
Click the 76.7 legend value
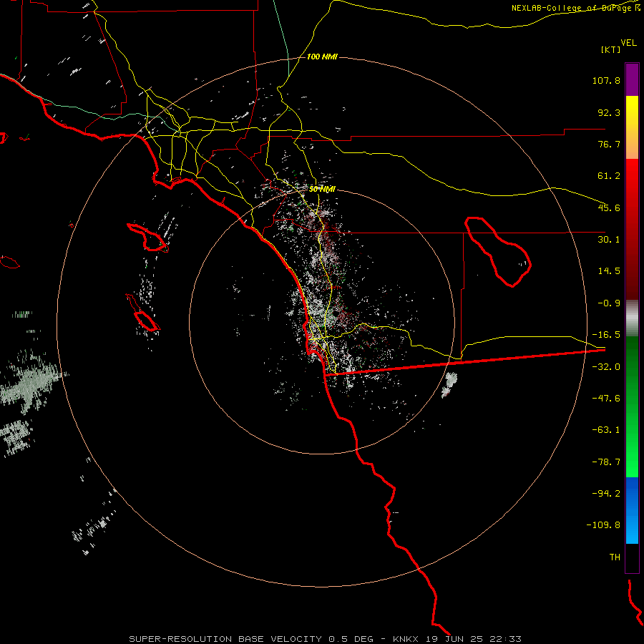point(609,144)
